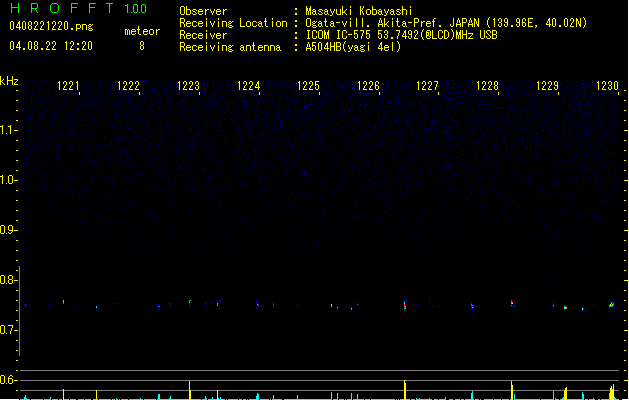Click the 0.9 frequency axis label
Viewport: 629px width, 400px height.
(8, 230)
